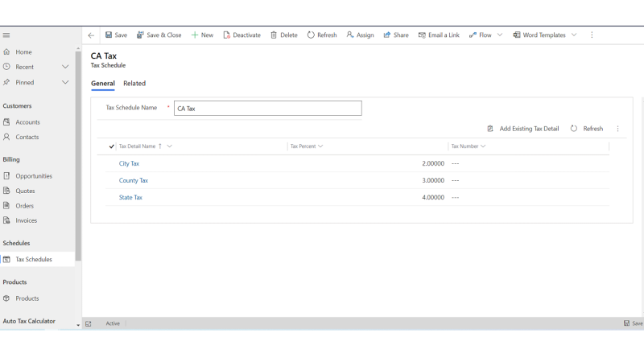Viewport: 644px width, 362px height.
Task: Click the Tax Schedule Name input field
Action: (267, 108)
